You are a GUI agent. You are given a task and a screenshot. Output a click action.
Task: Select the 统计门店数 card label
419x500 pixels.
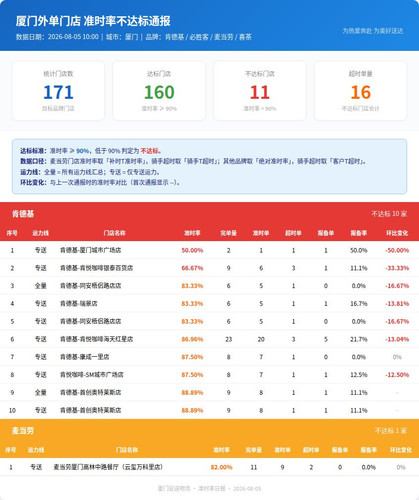pyautogui.click(x=58, y=74)
